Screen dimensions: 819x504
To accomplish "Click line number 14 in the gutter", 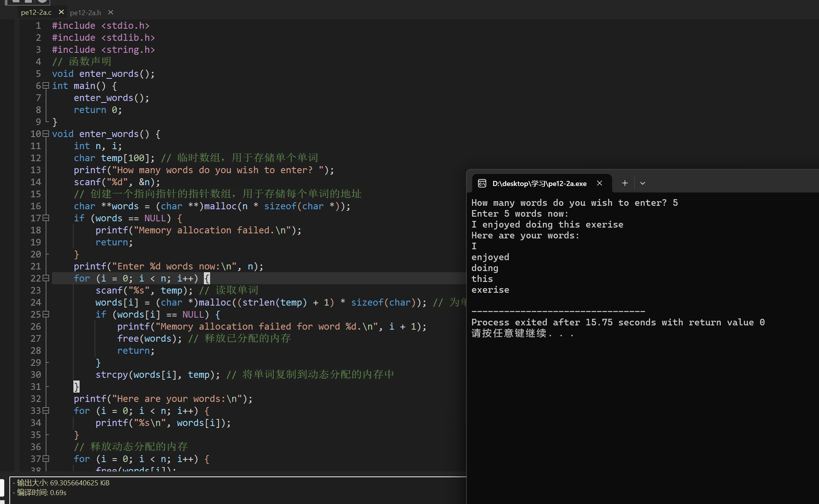I will click(x=36, y=182).
